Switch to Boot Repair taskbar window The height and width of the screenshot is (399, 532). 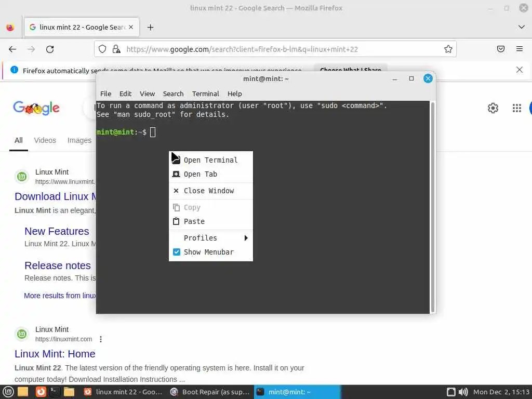pyautogui.click(x=210, y=392)
